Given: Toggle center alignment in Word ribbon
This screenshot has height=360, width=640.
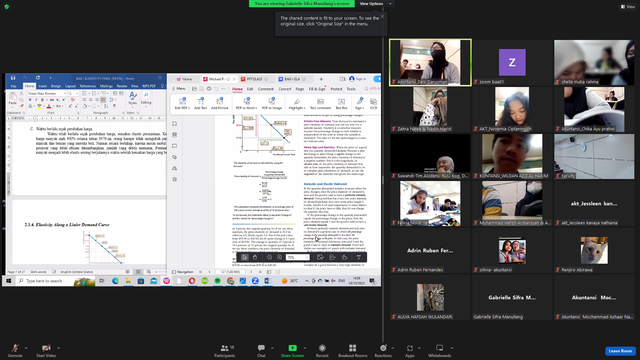Looking at the screenshot, I should (x=91, y=100).
